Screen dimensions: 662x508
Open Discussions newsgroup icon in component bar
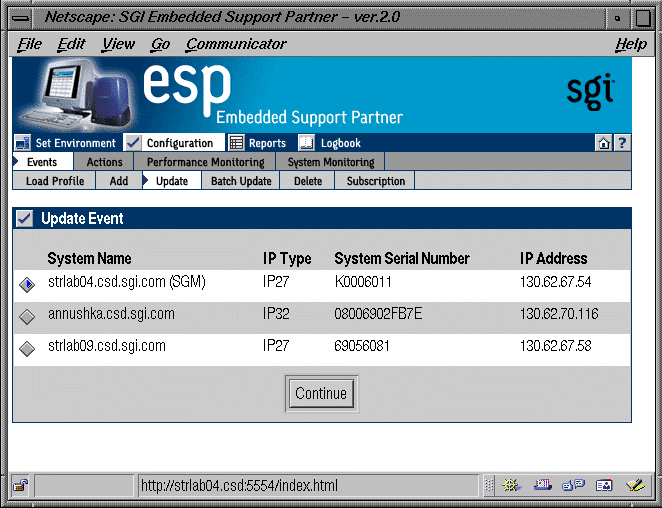coord(573,485)
